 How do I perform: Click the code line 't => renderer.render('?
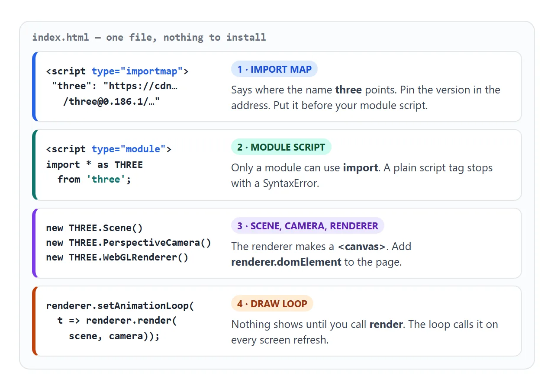(117, 321)
